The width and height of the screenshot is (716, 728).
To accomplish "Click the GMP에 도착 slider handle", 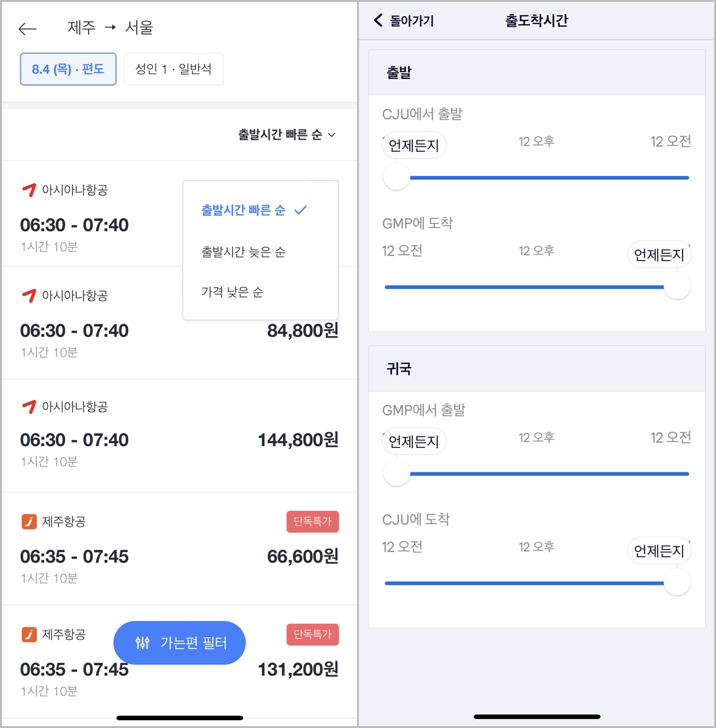I will pos(677,287).
